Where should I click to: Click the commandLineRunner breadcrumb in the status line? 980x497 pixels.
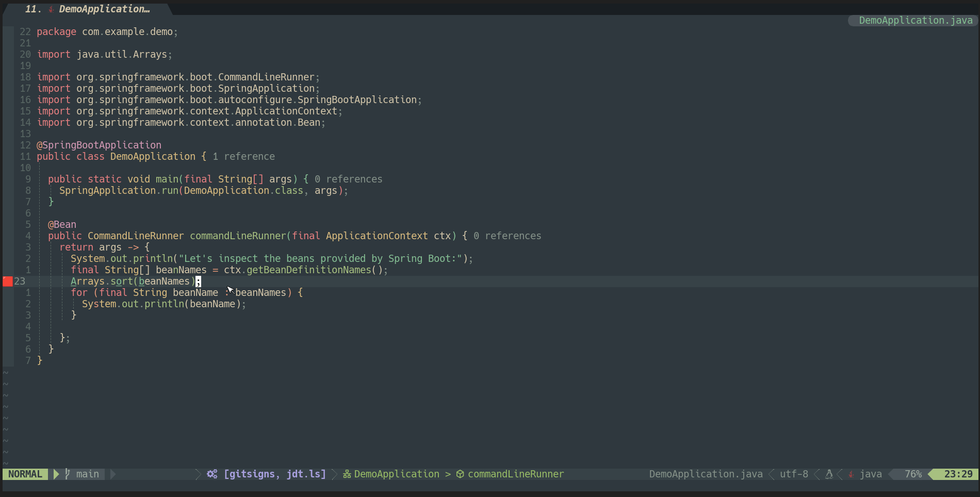click(x=516, y=474)
